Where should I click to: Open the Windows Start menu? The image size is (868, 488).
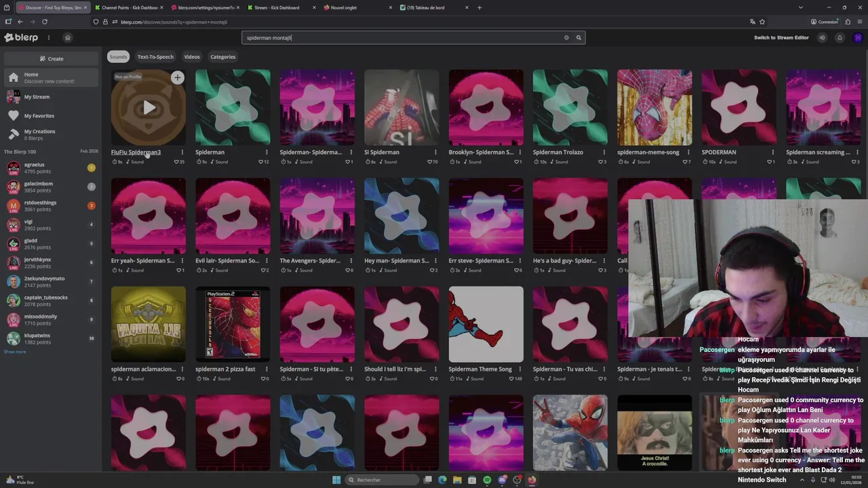[x=336, y=480]
